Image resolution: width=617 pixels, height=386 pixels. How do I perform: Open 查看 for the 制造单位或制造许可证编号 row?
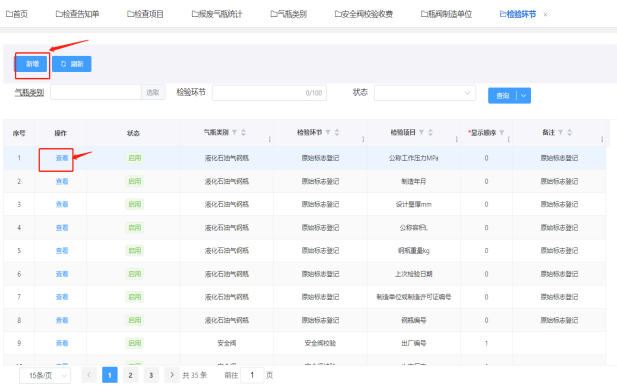(x=62, y=297)
